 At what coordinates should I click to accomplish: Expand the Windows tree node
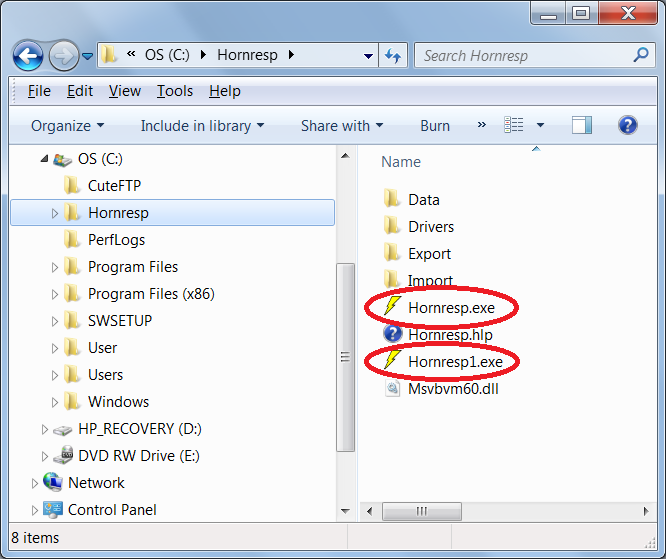click(x=55, y=402)
